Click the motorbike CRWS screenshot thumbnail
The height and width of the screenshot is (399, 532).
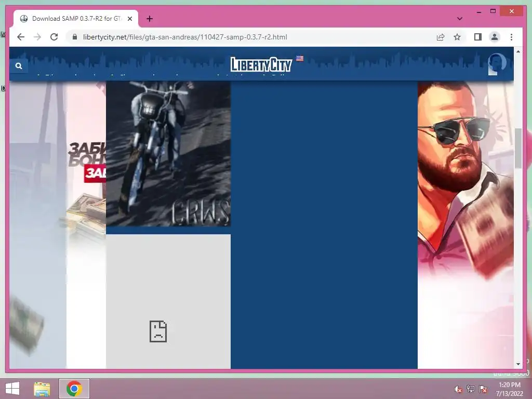[168, 153]
